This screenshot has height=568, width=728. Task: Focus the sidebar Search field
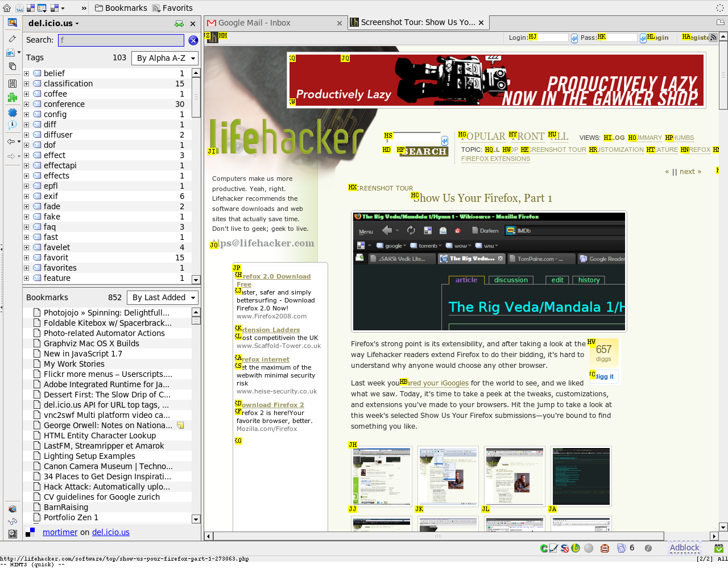(x=121, y=40)
